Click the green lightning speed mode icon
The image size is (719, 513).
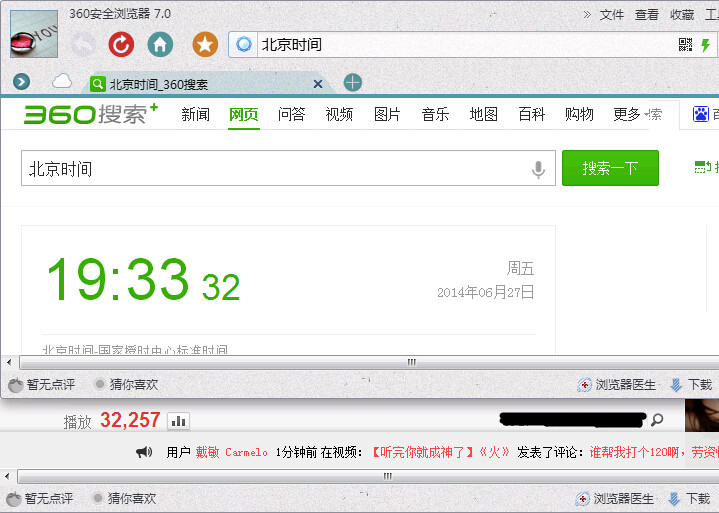[x=706, y=44]
